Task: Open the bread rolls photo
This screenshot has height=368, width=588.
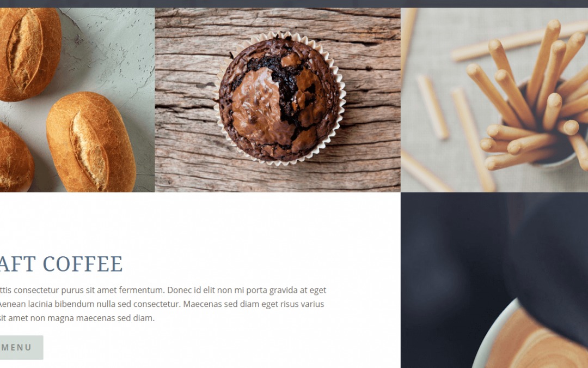Action: click(77, 100)
